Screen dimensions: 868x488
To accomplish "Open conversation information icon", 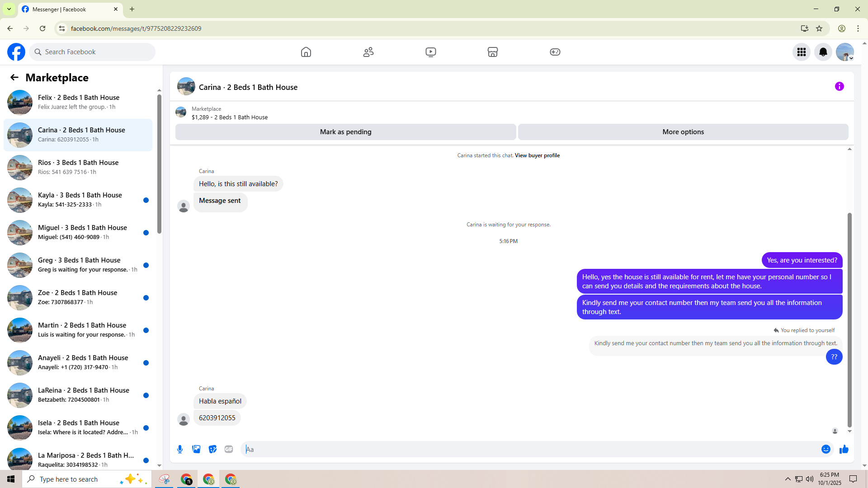I will click(x=840, y=86).
